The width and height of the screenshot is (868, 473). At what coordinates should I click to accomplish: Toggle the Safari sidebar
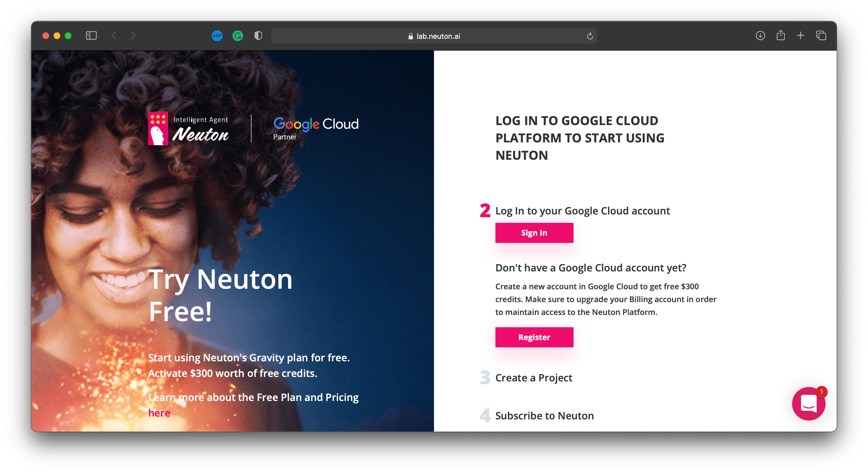(91, 36)
